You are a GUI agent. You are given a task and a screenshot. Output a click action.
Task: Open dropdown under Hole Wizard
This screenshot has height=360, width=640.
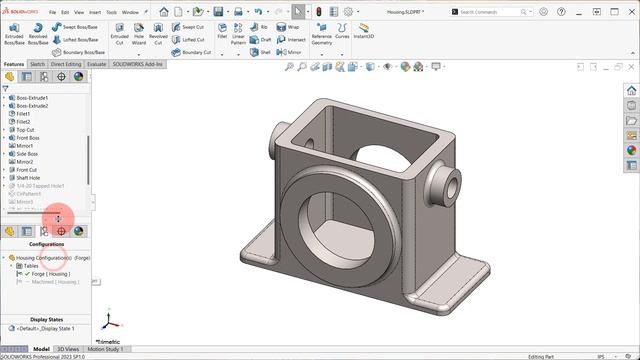[139, 55]
